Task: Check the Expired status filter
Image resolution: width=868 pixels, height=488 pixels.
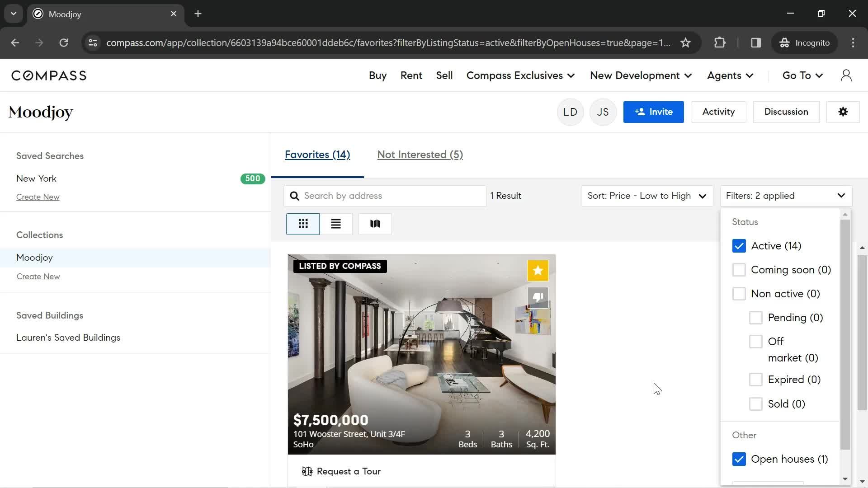Action: (756, 380)
